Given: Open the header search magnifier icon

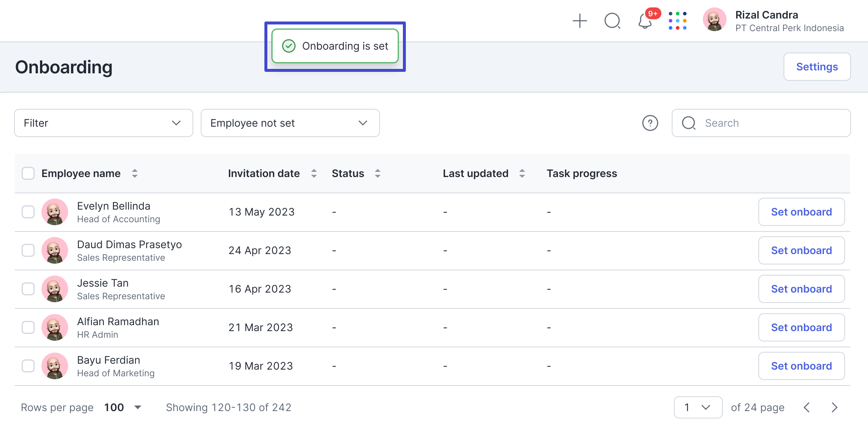Looking at the screenshot, I should pyautogui.click(x=612, y=21).
